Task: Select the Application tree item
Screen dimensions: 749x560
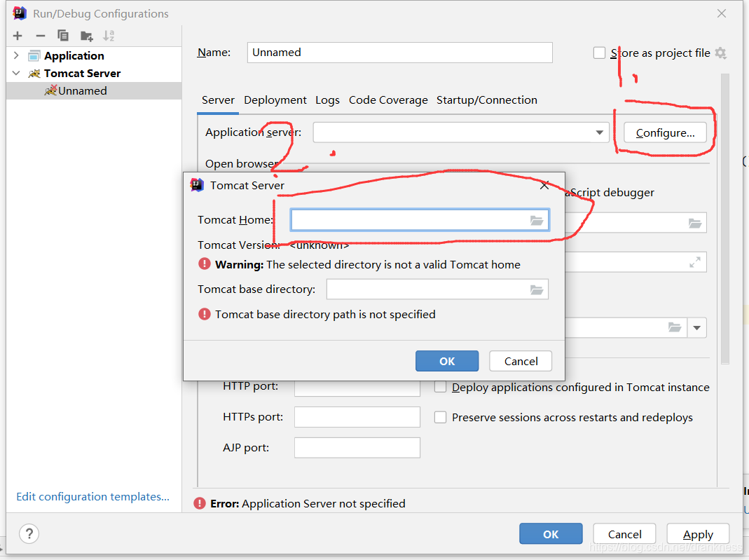Action: pyautogui.click(x=74, y=56)
